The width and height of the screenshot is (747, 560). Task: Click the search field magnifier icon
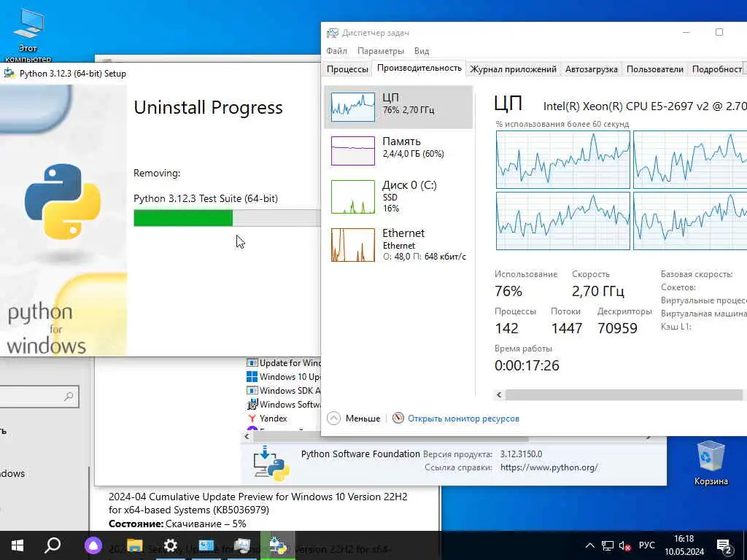(69, 396)
